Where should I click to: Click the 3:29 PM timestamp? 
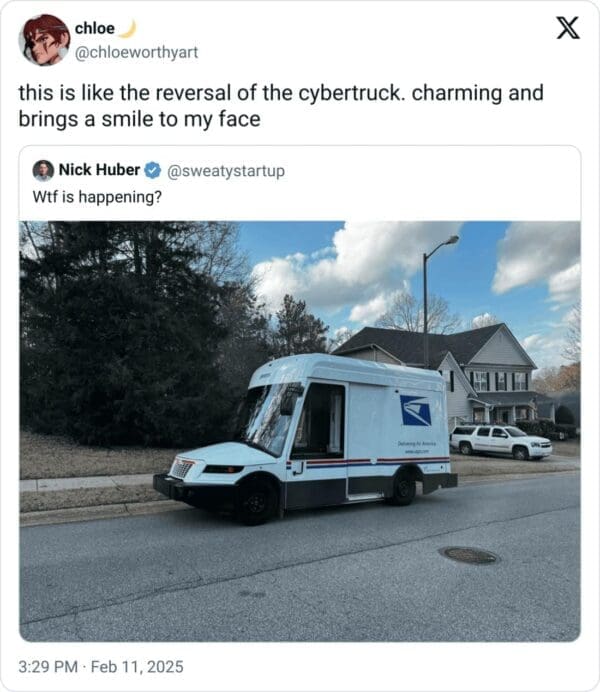[48, 666]
